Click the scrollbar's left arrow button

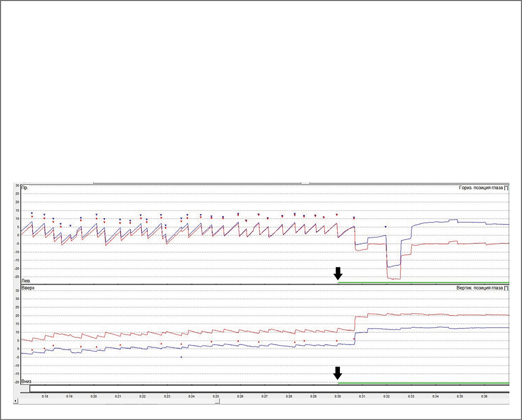(16, 401)
